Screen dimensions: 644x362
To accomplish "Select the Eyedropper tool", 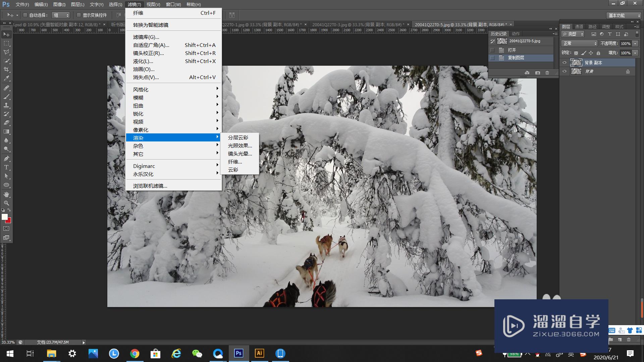I will 6,78.
